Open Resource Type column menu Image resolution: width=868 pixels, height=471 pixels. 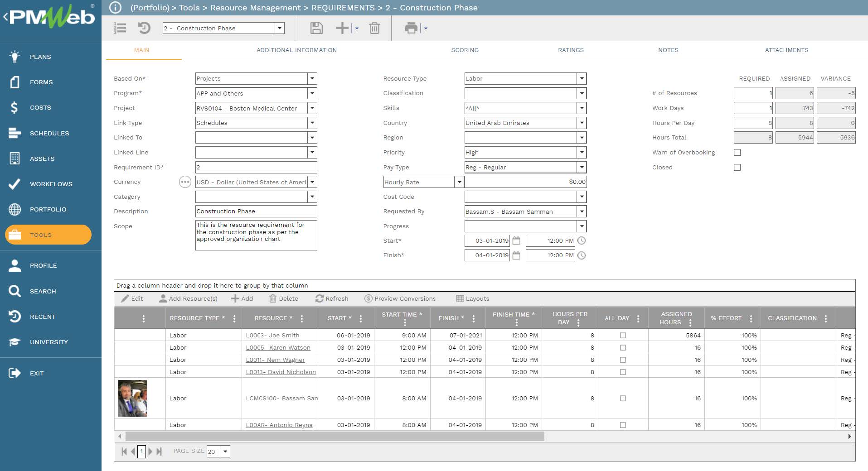click(234, 319)
